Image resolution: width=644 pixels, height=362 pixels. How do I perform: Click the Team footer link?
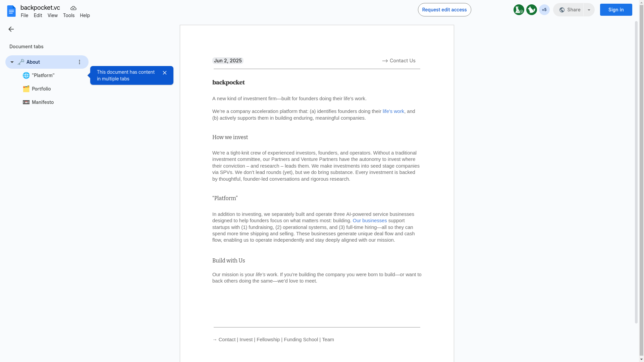pos(328,340)
